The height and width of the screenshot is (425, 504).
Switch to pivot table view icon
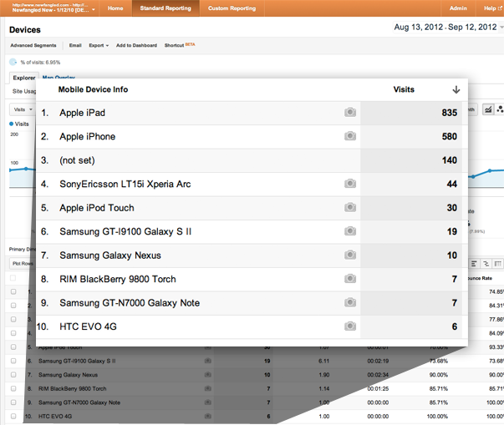coord(497,264)
